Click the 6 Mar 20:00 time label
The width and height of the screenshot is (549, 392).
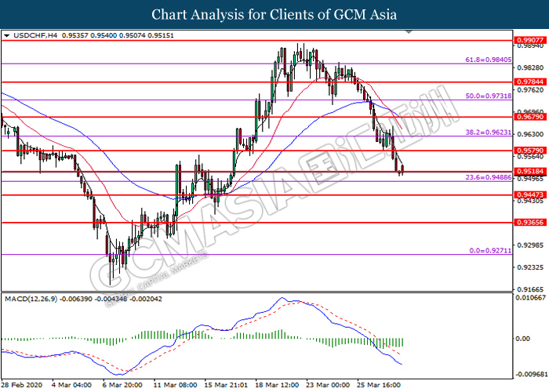(122, 385)
